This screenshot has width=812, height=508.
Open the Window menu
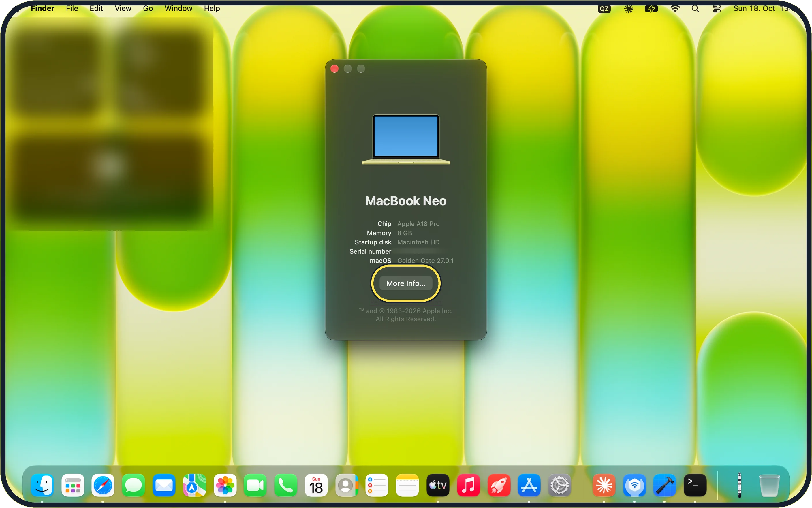(178, 8)
